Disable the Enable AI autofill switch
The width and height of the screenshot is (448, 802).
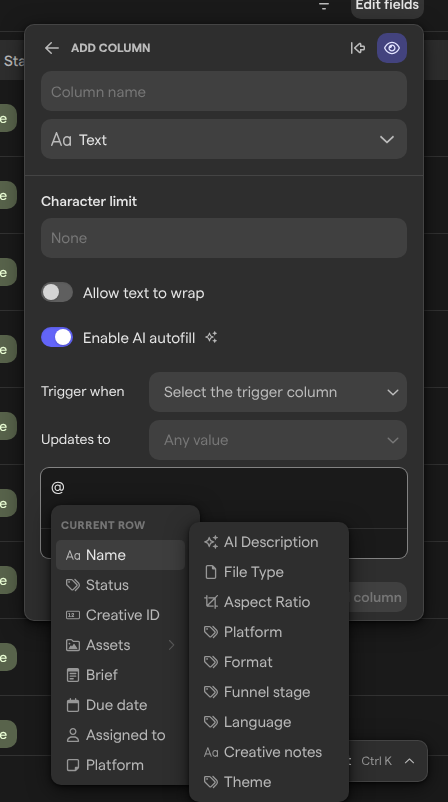57,338
